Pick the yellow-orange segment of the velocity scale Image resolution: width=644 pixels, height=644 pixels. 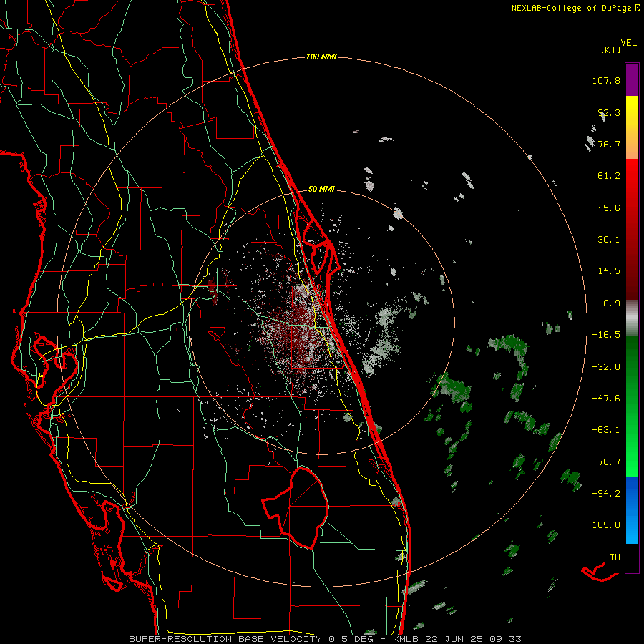(632, 127)
